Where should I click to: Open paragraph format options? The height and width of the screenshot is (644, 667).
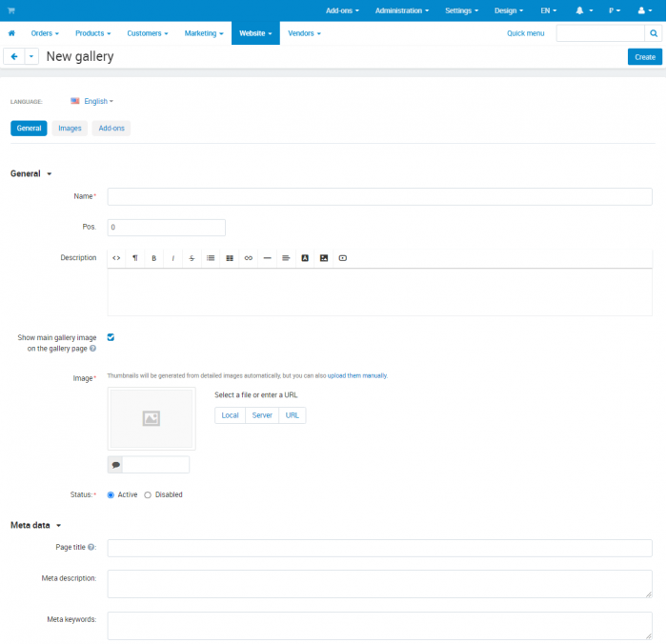coord(135,258)
